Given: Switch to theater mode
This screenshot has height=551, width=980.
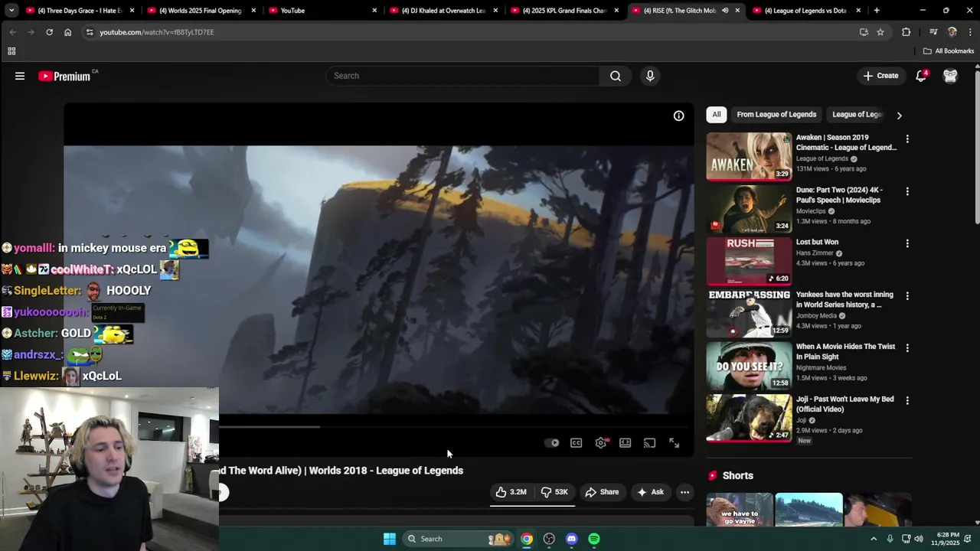Looking at the screenshot, I should click(626, 443).
